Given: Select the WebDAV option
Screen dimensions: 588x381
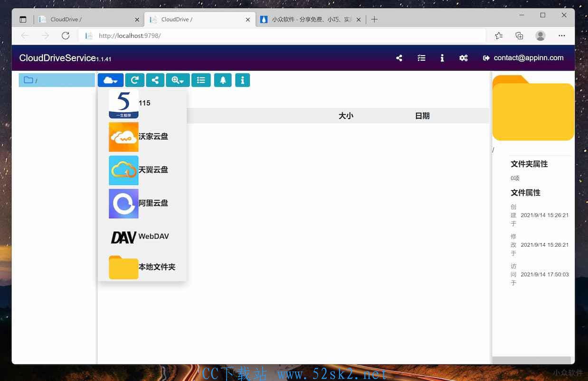Looking at the screenshot, I should coord(142,236).
